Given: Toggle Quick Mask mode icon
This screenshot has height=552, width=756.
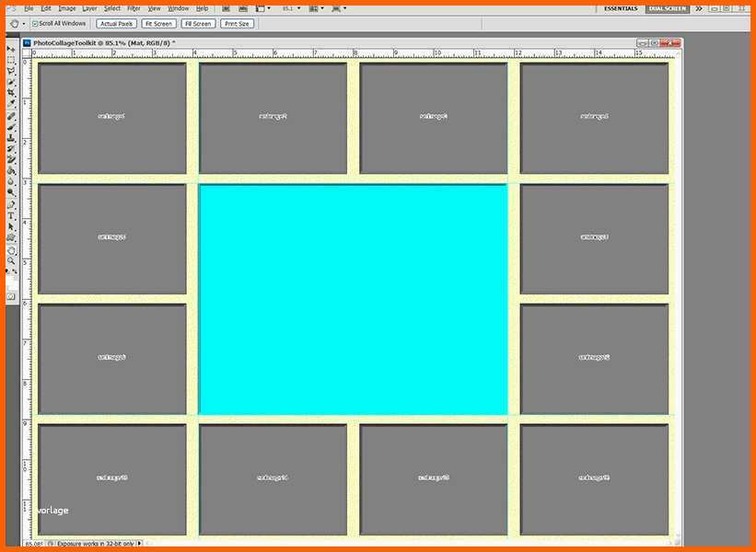Looking at the screenshot, I should 11,296.
